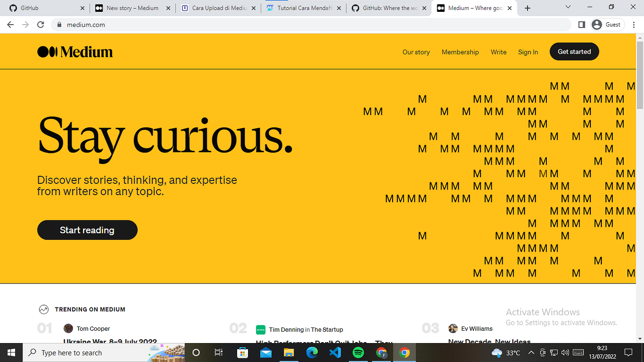Open Microsoft Store from taskbar
Screen dimensions: 644x362
tap(242, 353)
